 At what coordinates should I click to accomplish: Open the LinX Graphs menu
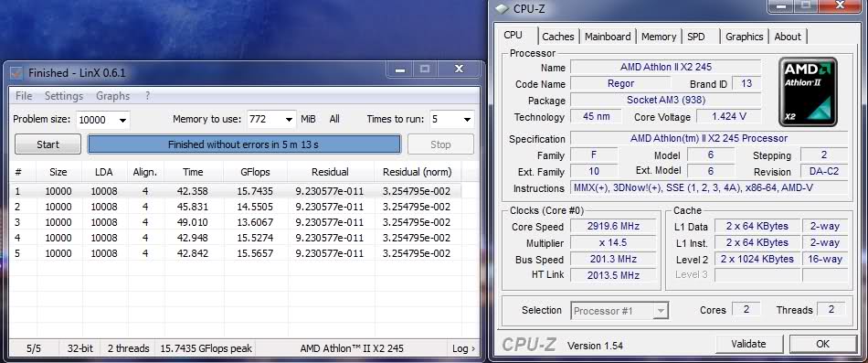pyautogui.click(x=113, y=96)
